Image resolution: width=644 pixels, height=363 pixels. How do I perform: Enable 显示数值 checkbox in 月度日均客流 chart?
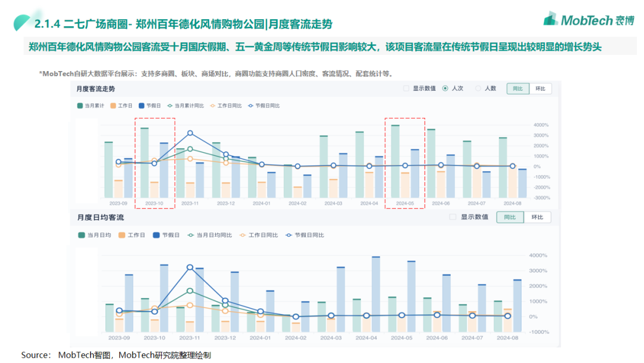(453, 217)
